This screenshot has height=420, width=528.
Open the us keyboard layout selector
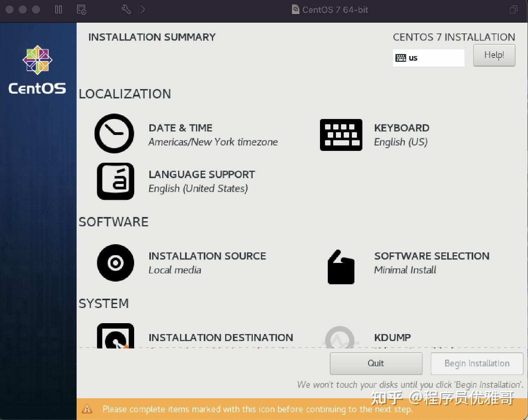pos(428,58)
